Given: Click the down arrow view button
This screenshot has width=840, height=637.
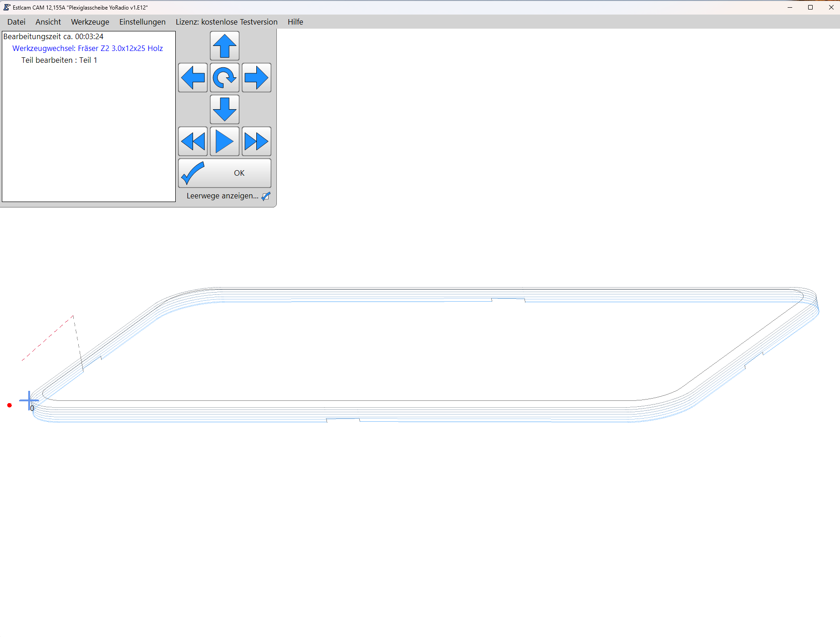Looking at the screenshot, I should point(224,110).
